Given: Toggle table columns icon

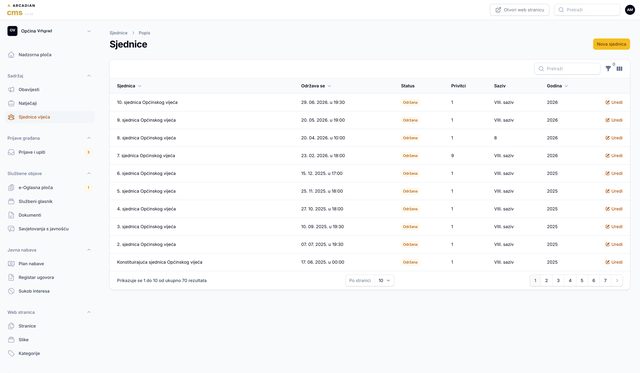Looking at the screenshot, I should click(620, 69).
